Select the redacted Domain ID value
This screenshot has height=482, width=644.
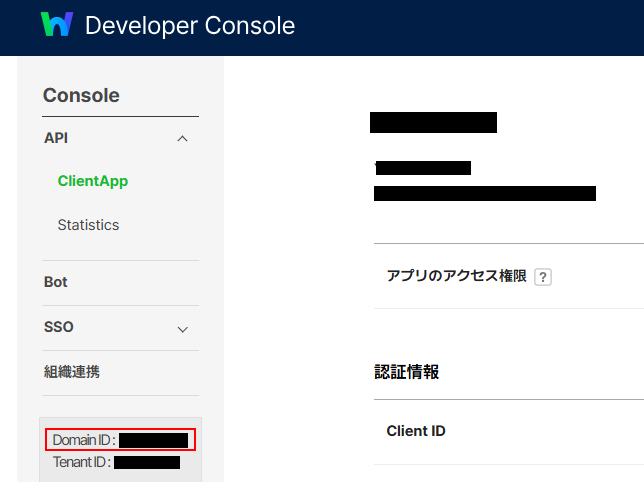point(153,440)
